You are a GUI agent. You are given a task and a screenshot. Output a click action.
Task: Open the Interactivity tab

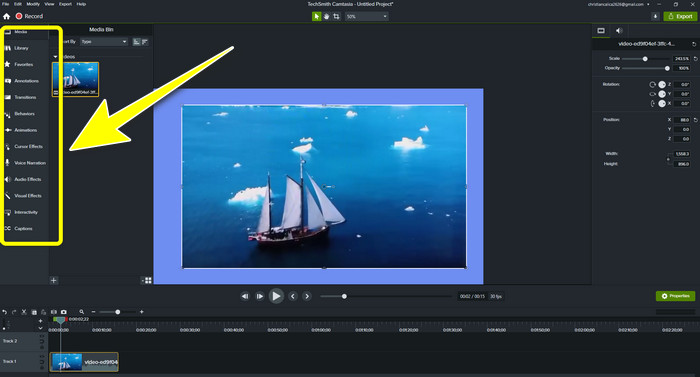pos(25,212)
